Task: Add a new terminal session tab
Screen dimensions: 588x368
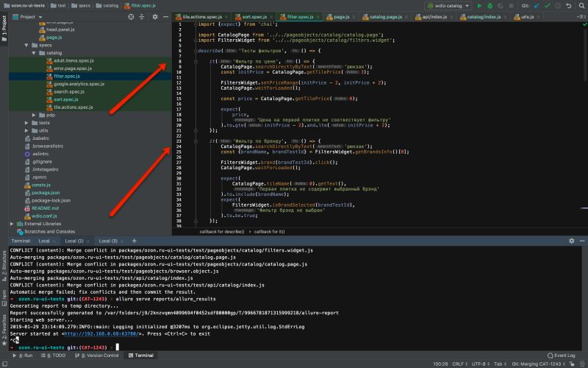Action: click(135, 241)
